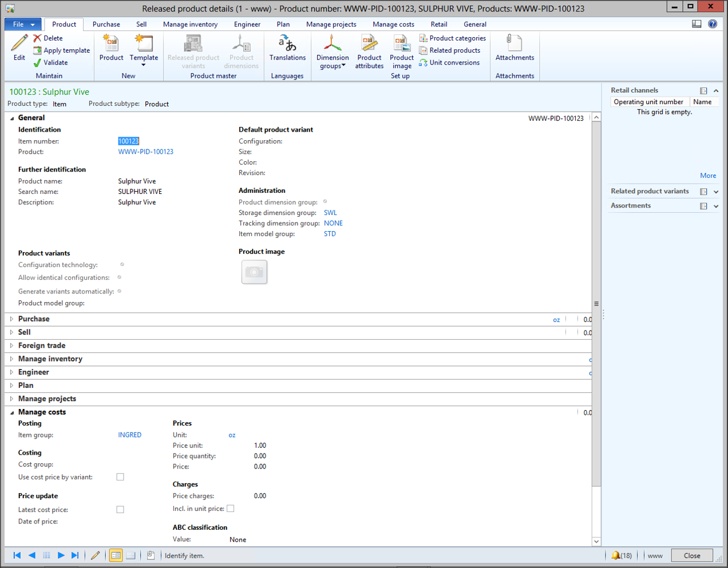Click the Validate checkmark icon
The height and width of the screenshot is (568, 728).
[x=38, y=63]
